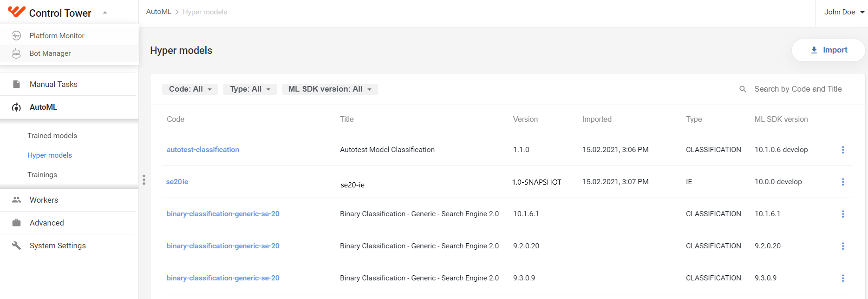Select Hyper models submenu item
868x299 pixels.
(50, 155)
